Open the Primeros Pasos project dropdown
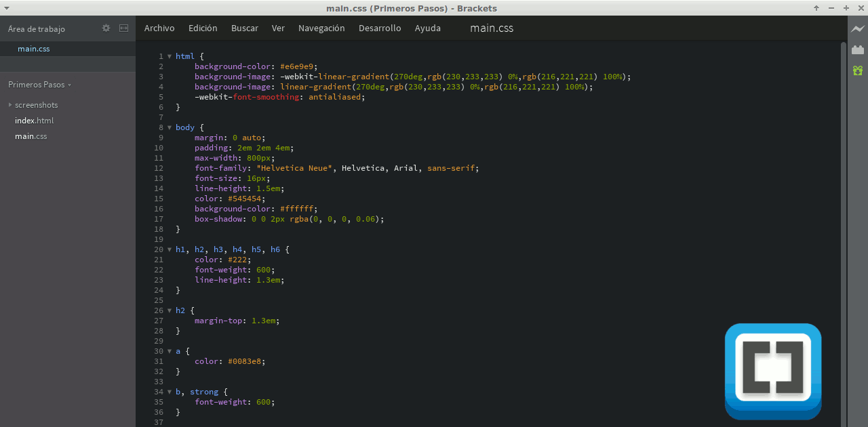 (37, 84)
